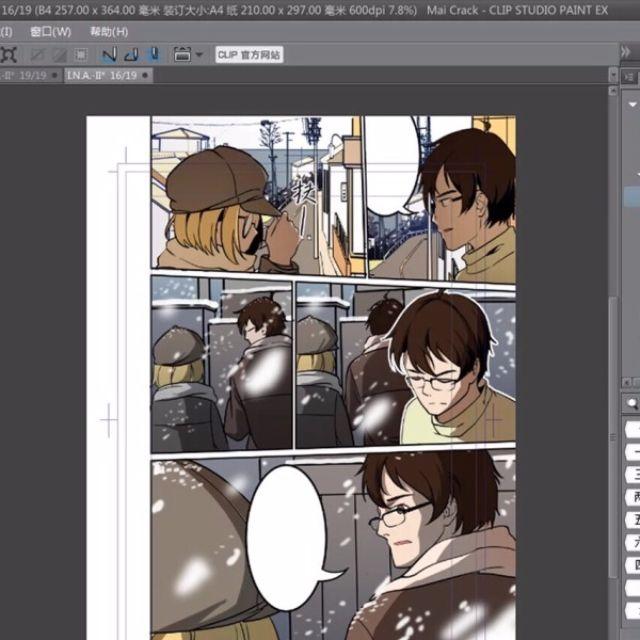Click the snap to special ruler icon

point(131,55)
